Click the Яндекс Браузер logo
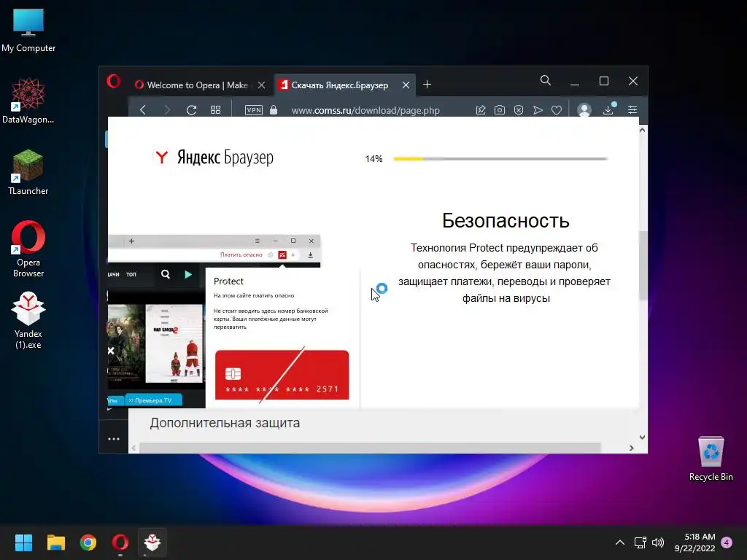This screenshot has width=747, height=560. click(x=214, y=157)
